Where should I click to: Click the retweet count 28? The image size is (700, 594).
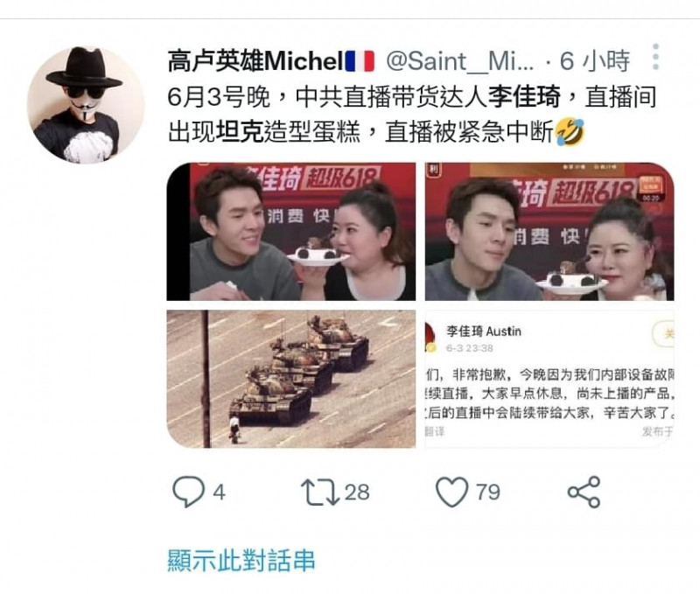[357, 493]
